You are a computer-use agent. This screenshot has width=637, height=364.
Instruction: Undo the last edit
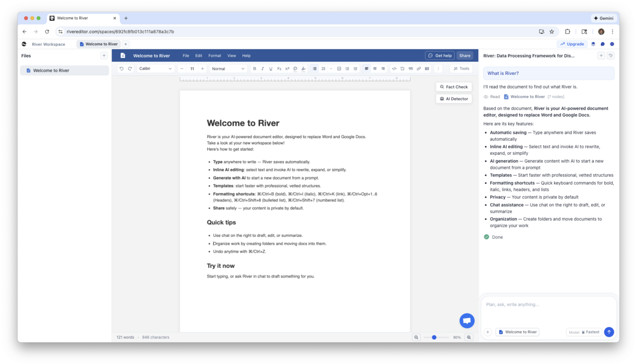tap(122, 68)
